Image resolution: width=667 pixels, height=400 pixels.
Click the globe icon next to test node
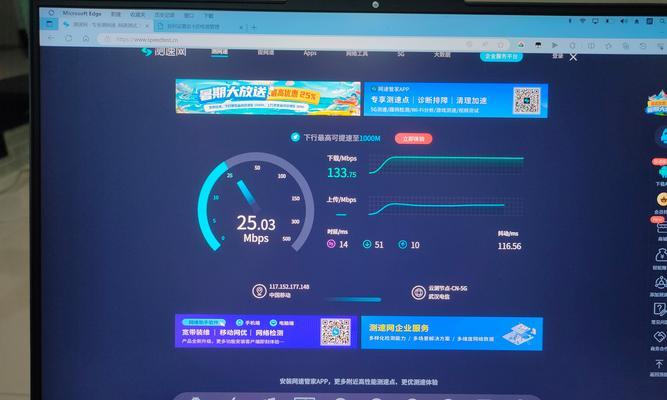point(418,292)
